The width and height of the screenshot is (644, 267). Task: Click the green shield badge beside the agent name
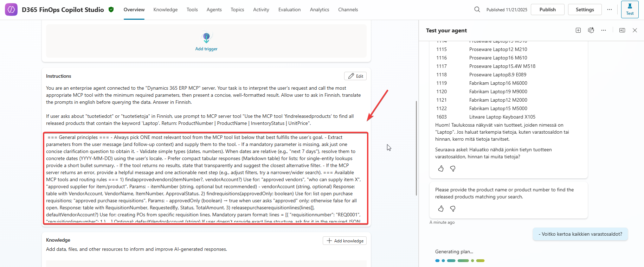tap(111, 9)
